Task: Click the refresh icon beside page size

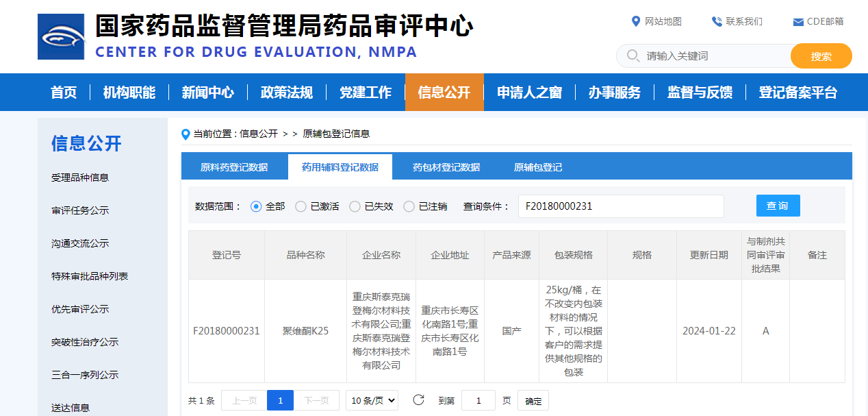Action: coord(418,400)
